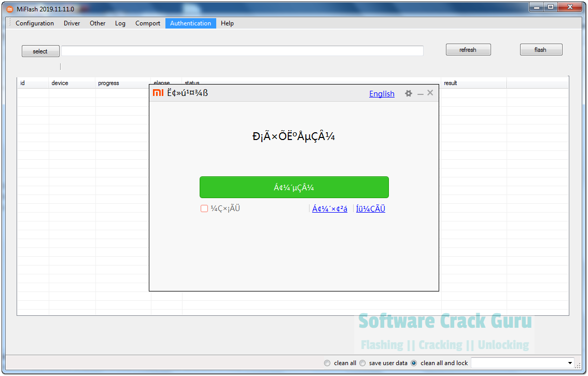Tick the checkbox under the green button
Viewport: 588px width, 376px height.
pyautogui.click(x=204, y=208)
